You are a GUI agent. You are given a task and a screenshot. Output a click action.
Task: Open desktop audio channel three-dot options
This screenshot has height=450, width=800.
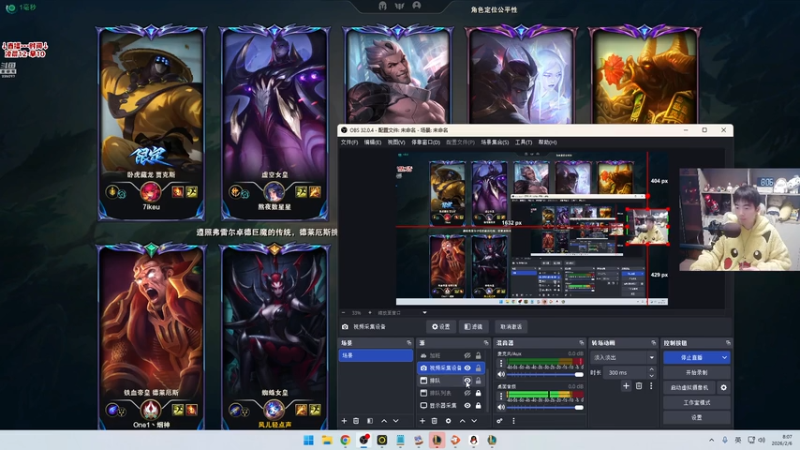501,396
